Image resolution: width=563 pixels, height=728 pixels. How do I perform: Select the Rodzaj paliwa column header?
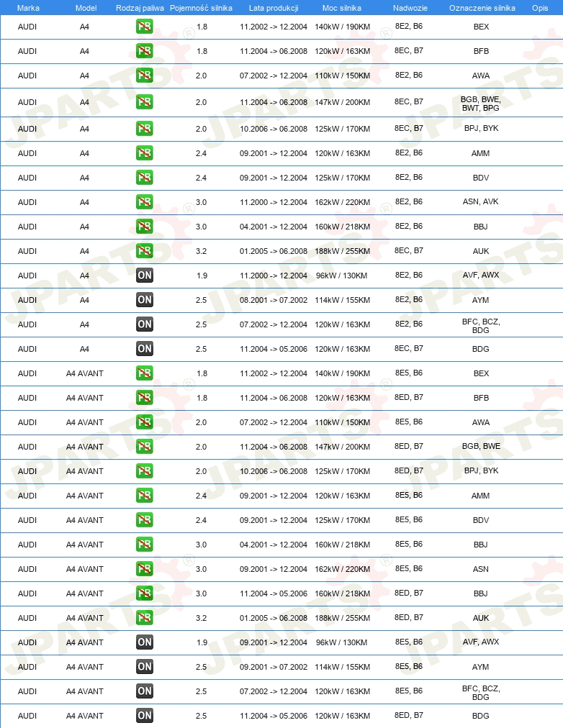click(x=140, y=8)
